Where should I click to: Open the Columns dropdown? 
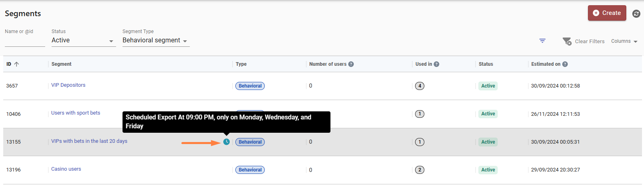click(x=624, y=41)
